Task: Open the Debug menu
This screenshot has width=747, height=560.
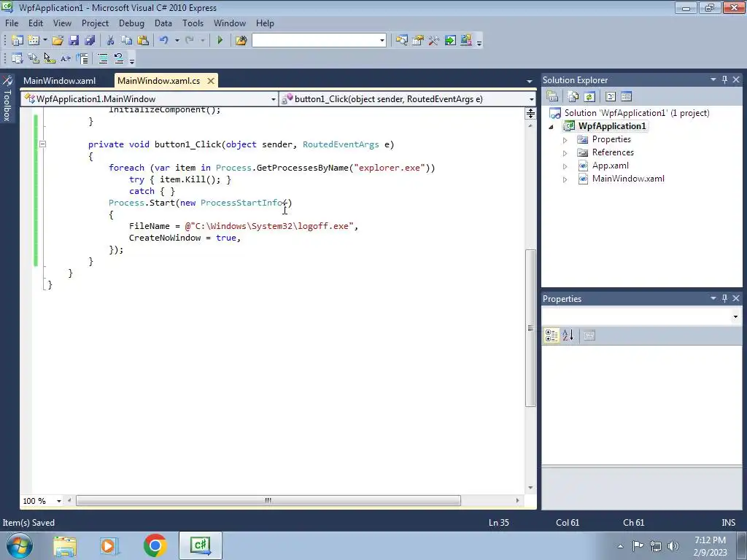Action: tap(131, 23)
